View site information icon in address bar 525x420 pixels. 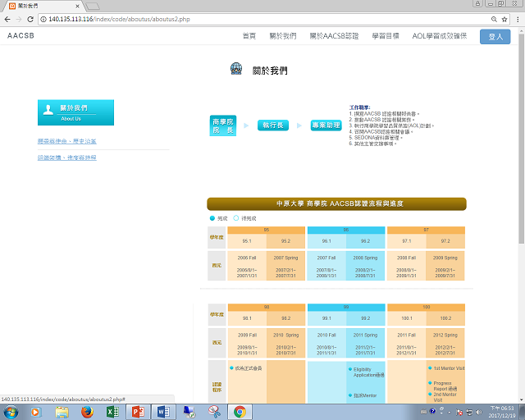(x=43, y=20)
